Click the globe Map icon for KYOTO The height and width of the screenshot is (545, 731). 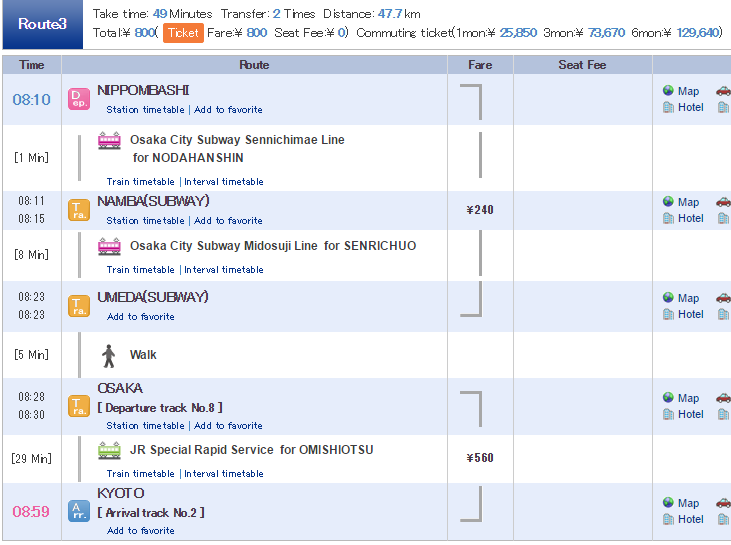668,502
